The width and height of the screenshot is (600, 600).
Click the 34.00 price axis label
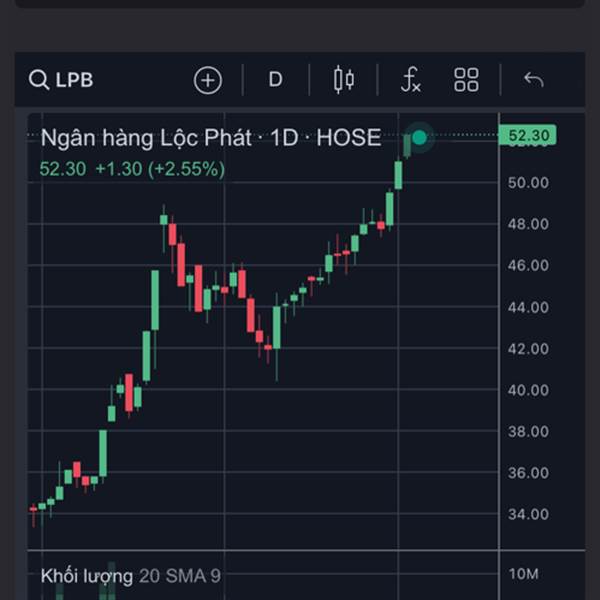pos(528,514)
